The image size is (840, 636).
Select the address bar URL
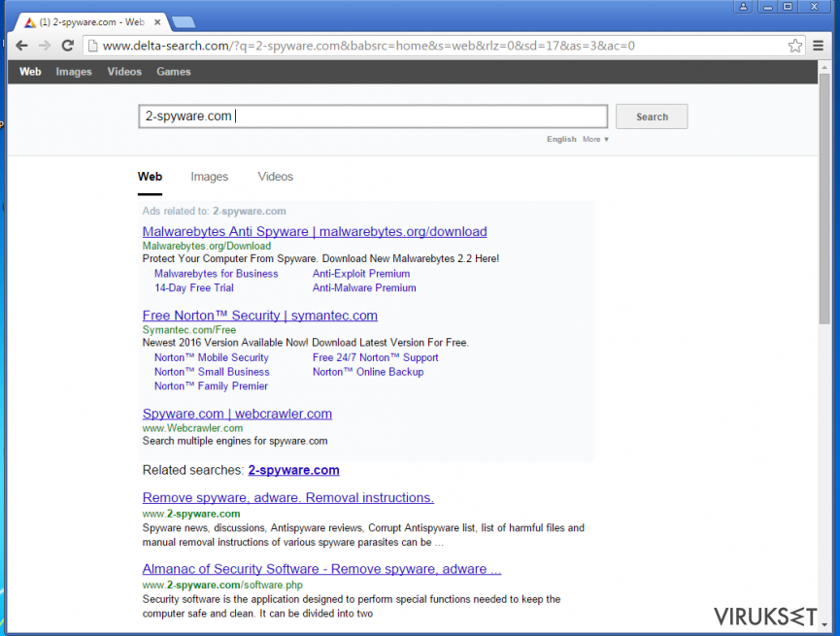point(369,46)
